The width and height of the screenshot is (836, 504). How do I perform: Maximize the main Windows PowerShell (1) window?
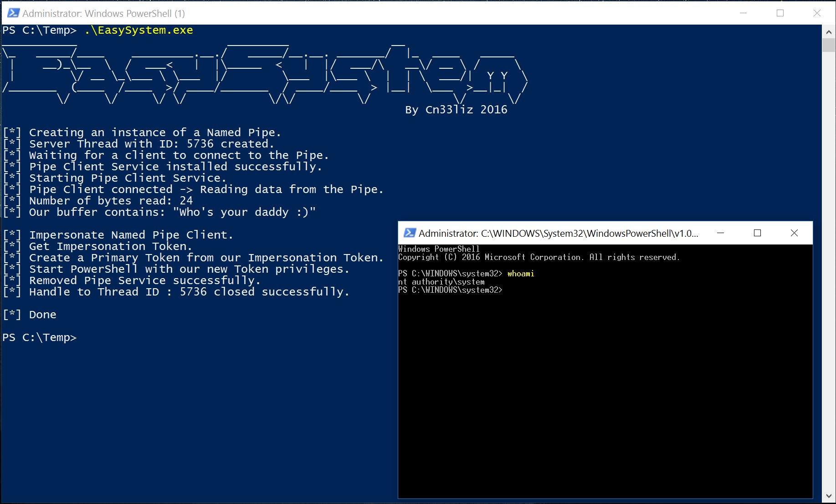[780, 13]
